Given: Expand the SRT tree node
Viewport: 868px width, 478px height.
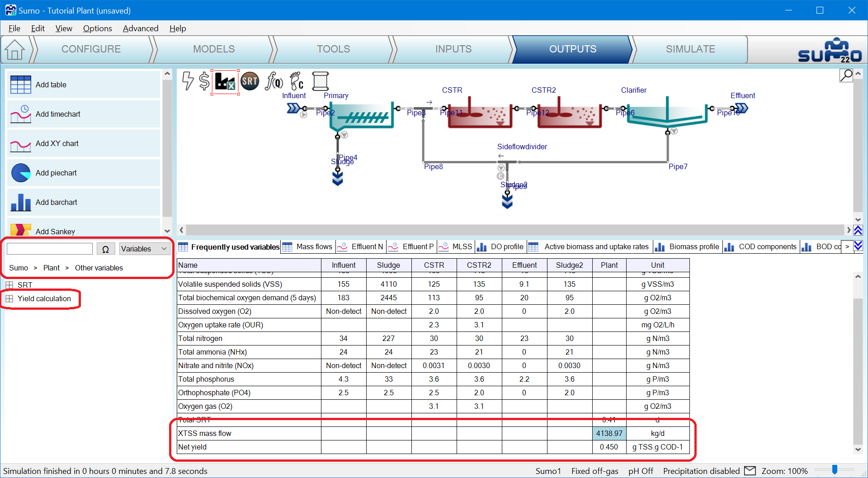Looking at the screenshot, I should pyautogui.click(x=9, y=285).
